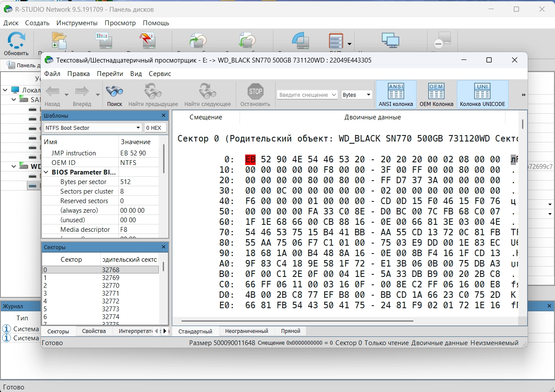Click Найти следующее icon
Viewport: 555px width, 392px height.
coord(207,91)
